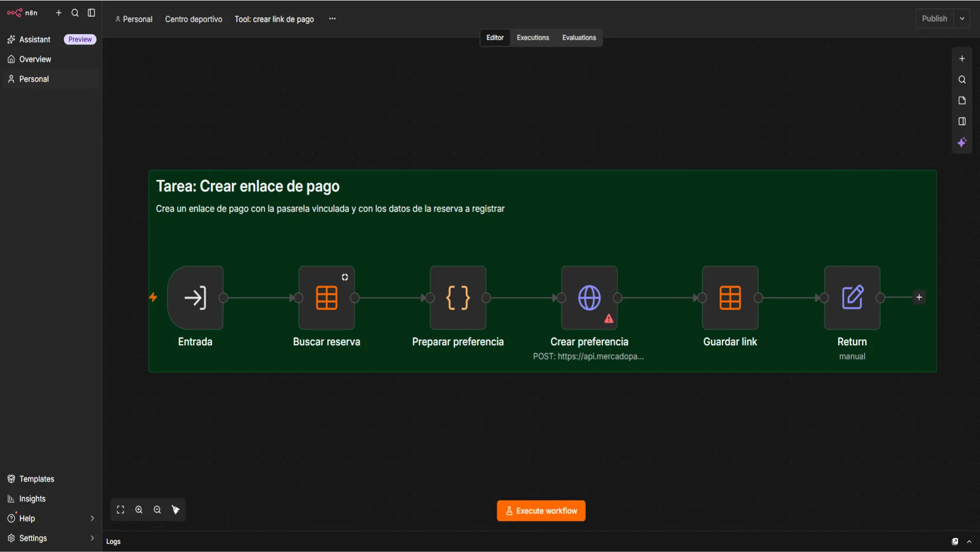
Task: Open the n8n logo home
Action: point(22,13)
